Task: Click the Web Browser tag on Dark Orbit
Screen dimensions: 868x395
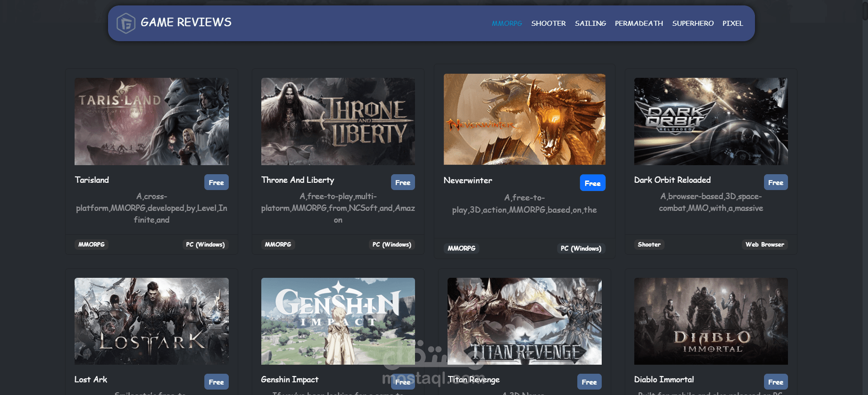Action: (765, 244)
